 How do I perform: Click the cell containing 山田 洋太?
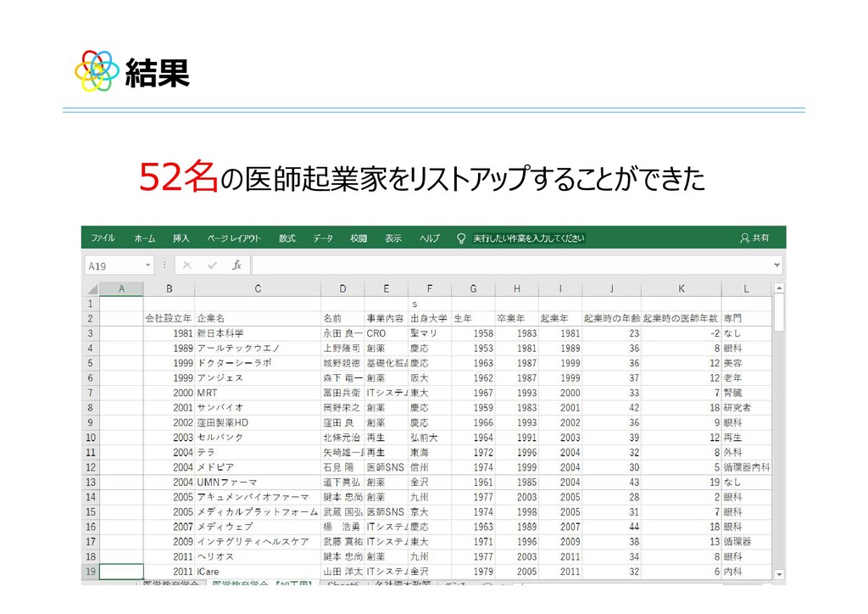[x=342, y=572]
